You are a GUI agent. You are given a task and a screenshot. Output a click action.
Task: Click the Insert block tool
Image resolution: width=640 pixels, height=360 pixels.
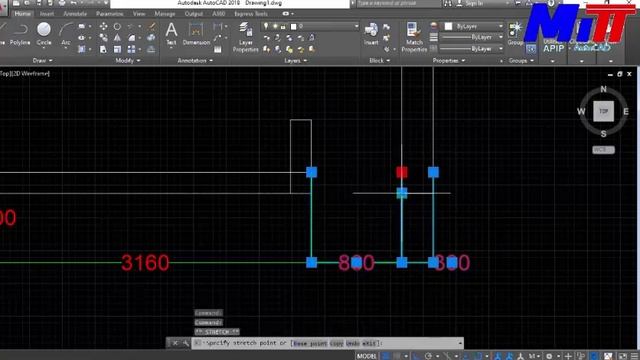pyautogui.click(x=371, y=33)
